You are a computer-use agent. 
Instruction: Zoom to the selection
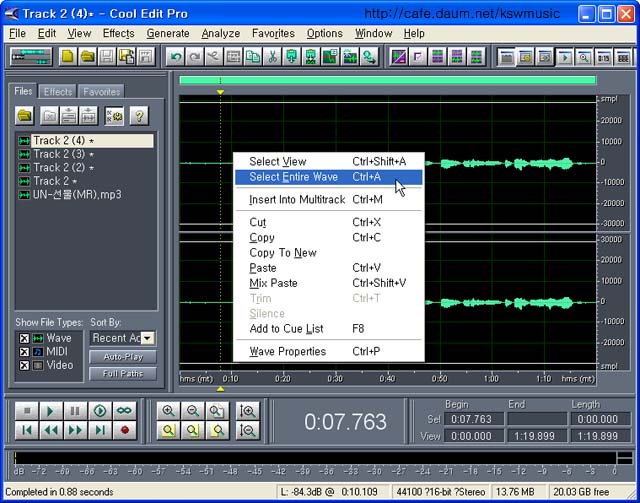pos(169,430)
